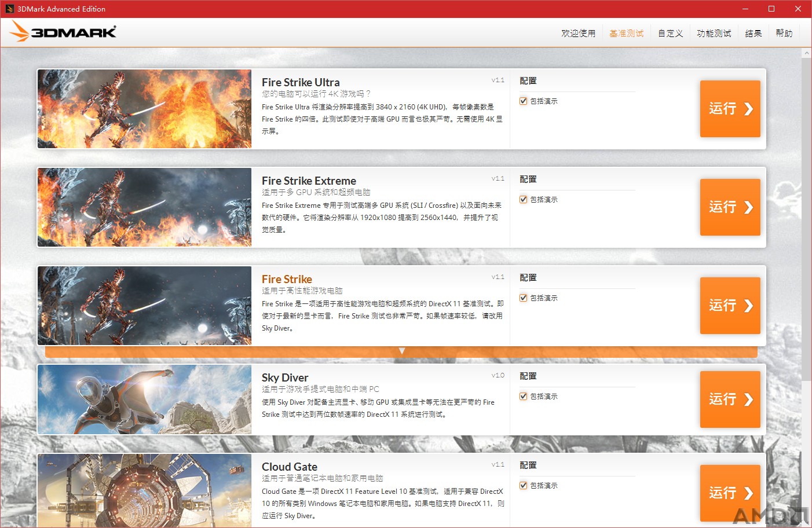Expand the orange details bar under Fire Strike
This screenshot has height=528, width=812.
pyautogui.click(x=401, y=351)
